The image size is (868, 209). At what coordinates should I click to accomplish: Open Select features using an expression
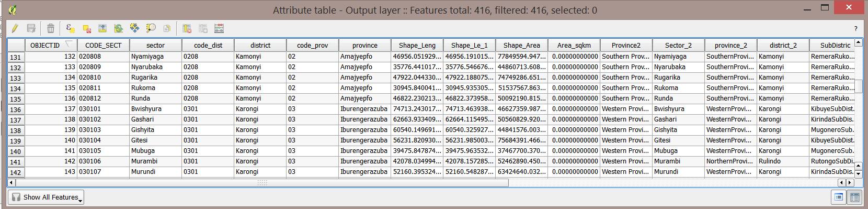click(x=71, y=28)
